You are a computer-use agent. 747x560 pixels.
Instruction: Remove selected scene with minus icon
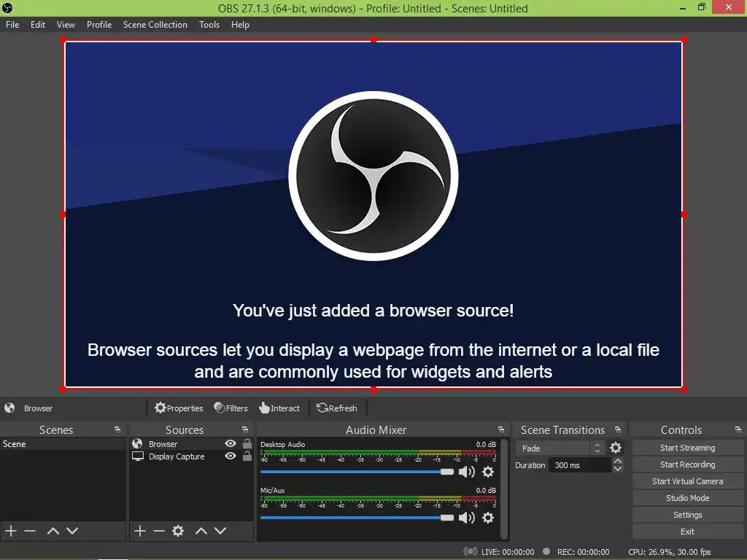point(30,531)
